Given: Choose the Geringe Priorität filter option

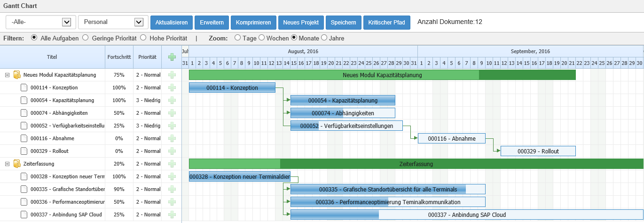Looking at the screenshot, I should pyautogui.click(x=86, y=38).
